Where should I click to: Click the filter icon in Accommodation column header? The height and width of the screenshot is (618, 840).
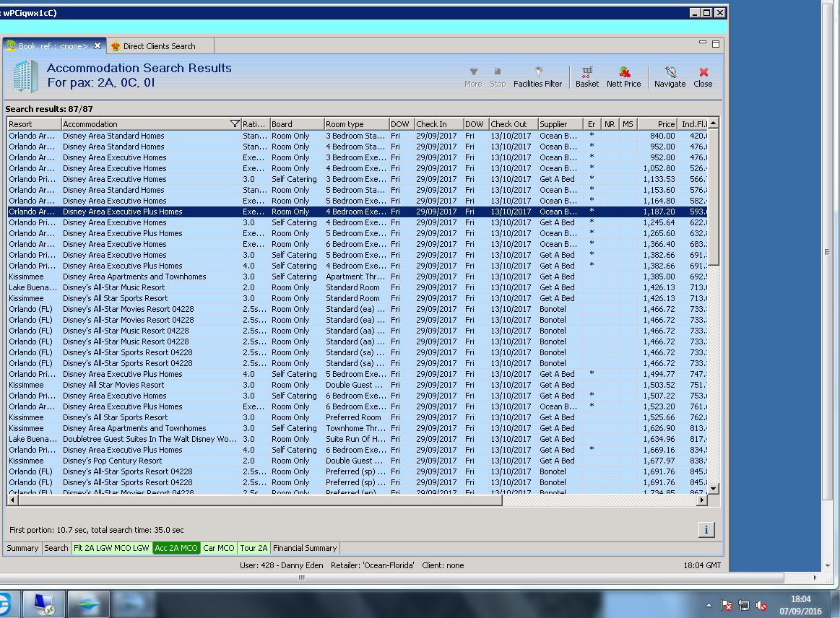tap(235, 123)
